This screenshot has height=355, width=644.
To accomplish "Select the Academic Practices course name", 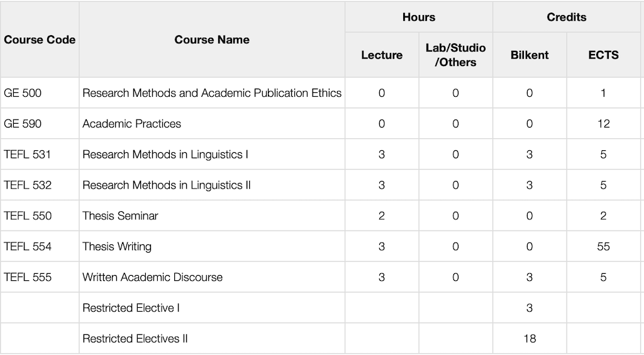I will [131, 124].
